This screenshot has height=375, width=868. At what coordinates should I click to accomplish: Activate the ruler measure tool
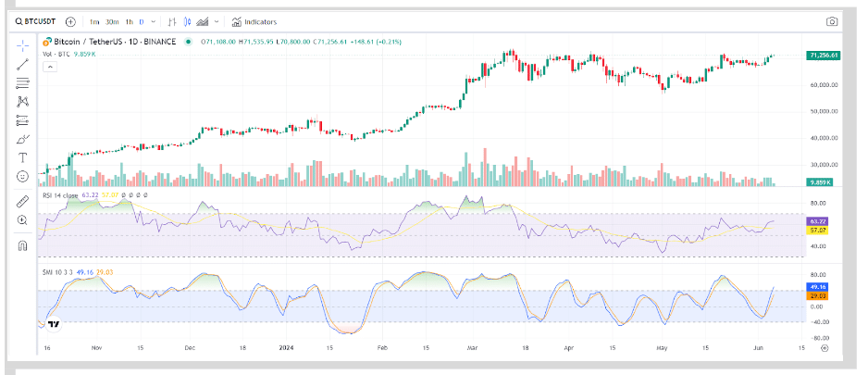click(x=23, y=201)
